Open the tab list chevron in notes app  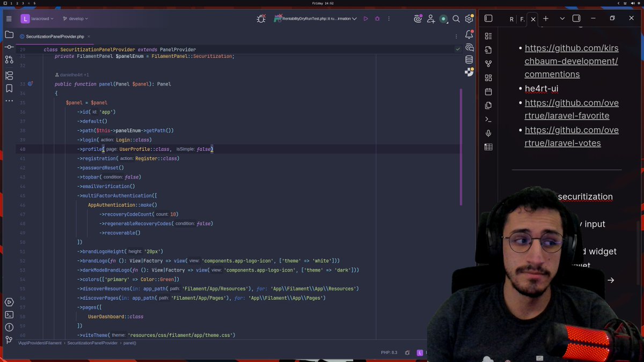(562, 18)
